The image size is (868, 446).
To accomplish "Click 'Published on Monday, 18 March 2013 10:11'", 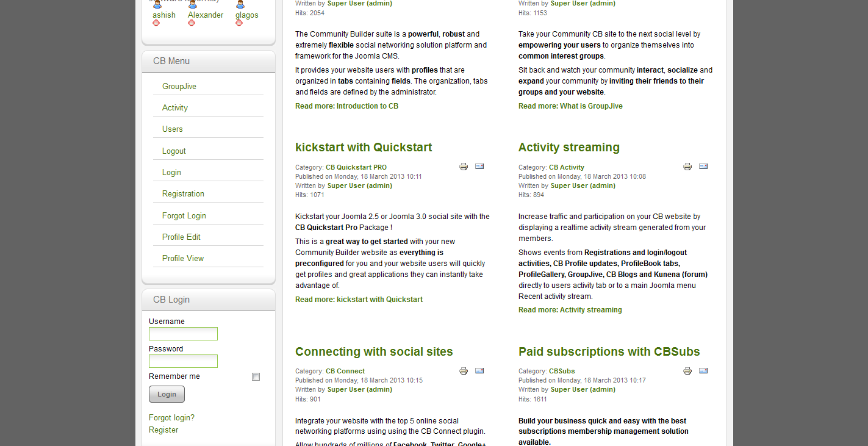I will click(359, 176).
